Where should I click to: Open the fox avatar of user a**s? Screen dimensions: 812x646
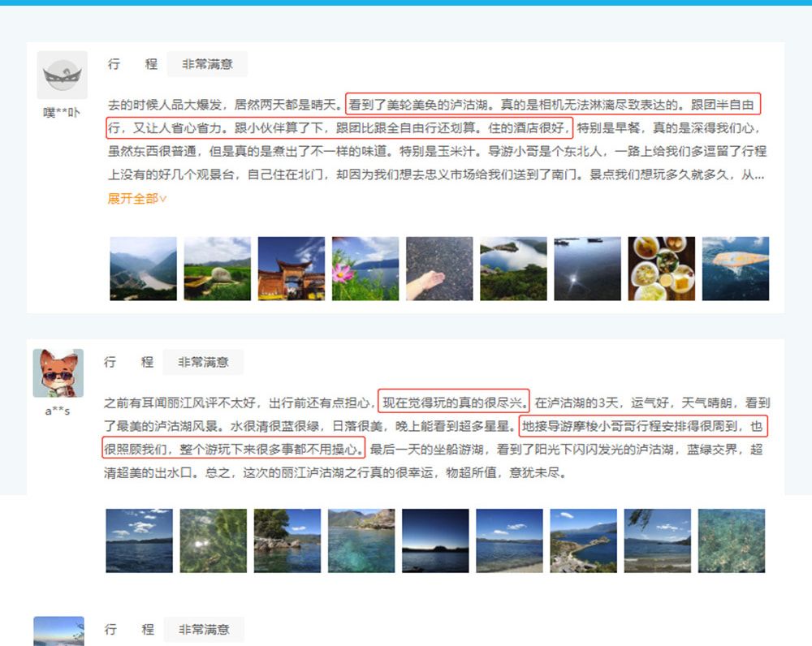coord(58,373)
